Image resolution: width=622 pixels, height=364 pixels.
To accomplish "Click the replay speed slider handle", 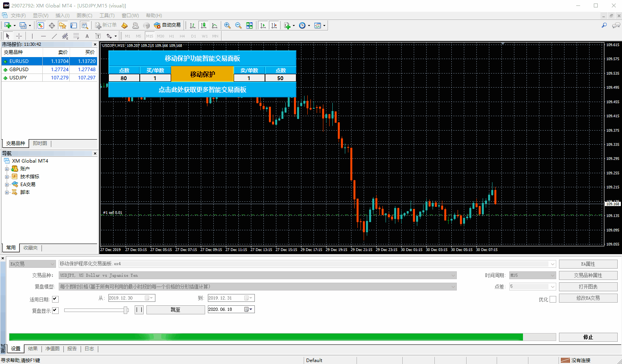I will point(126,310).
